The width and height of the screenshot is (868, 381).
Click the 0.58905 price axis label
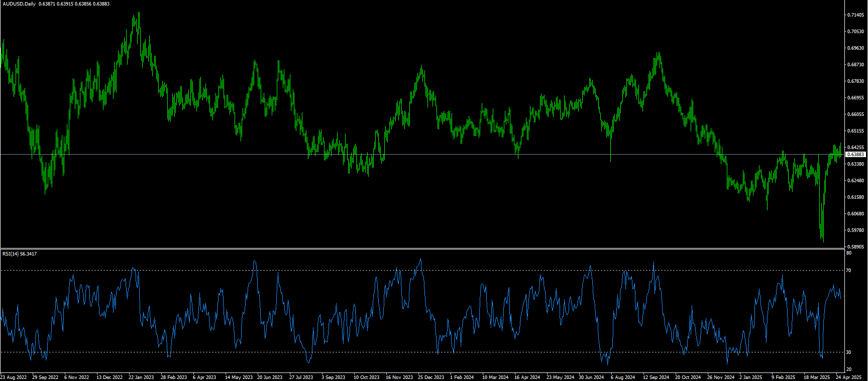pyautogui.click(x=855, y=247)
